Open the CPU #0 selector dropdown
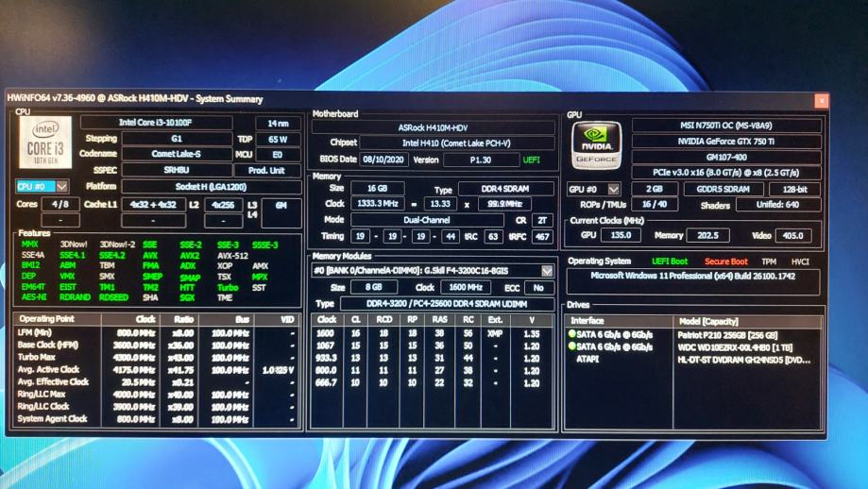 [x=62, y=186]
